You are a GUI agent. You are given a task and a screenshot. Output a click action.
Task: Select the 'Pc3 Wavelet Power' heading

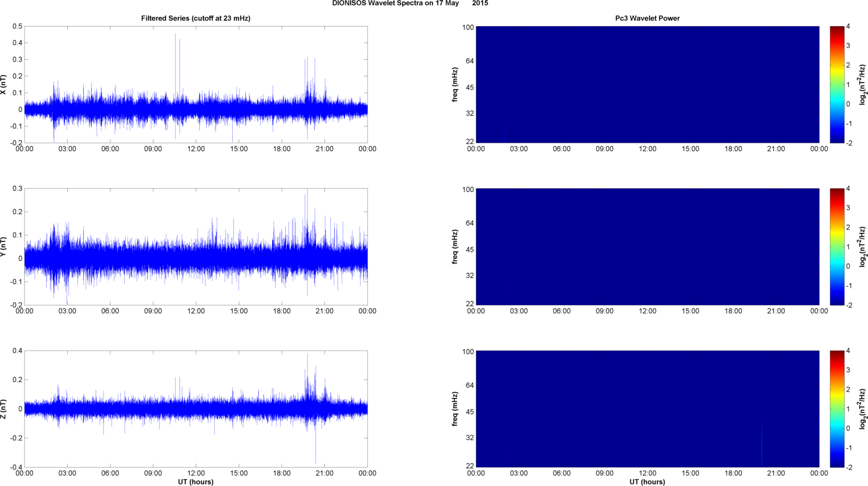coord(647,18)
